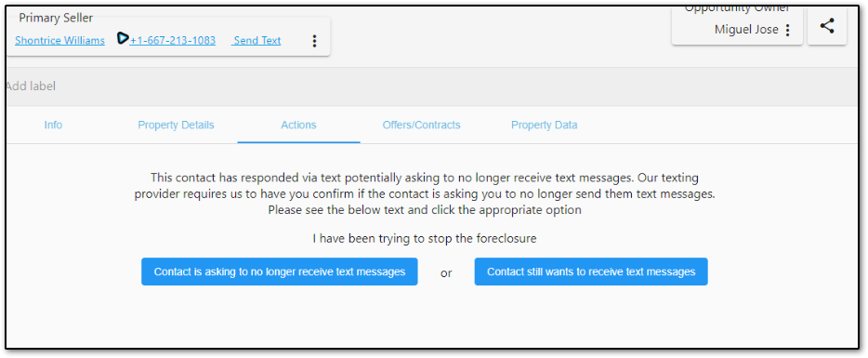This screenshot has height=358, width=868.
Task: Select the Actions tab
Action: pyautogui.click(x=299, y=125)
